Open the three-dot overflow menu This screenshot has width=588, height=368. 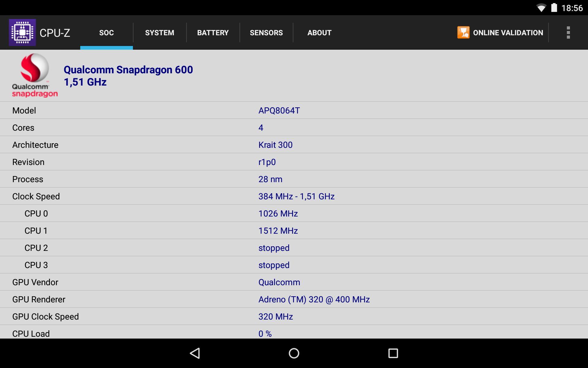[568, 33]
